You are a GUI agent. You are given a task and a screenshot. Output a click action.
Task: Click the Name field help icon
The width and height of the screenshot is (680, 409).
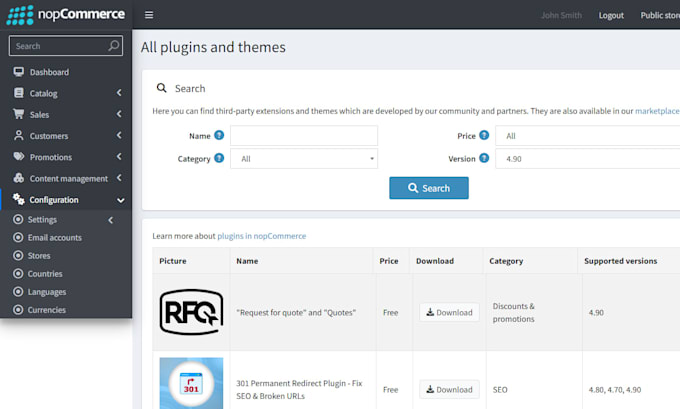(x=219, y=135)
